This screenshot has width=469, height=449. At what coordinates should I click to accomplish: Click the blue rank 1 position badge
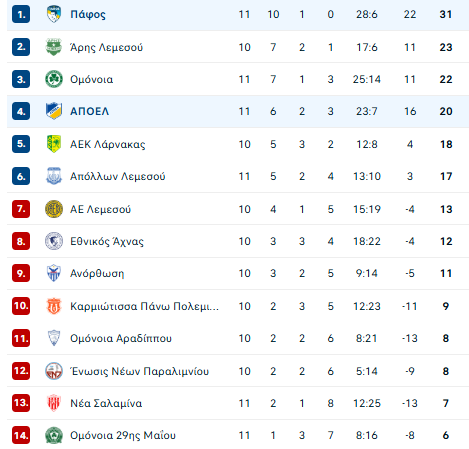click(21, 14)
